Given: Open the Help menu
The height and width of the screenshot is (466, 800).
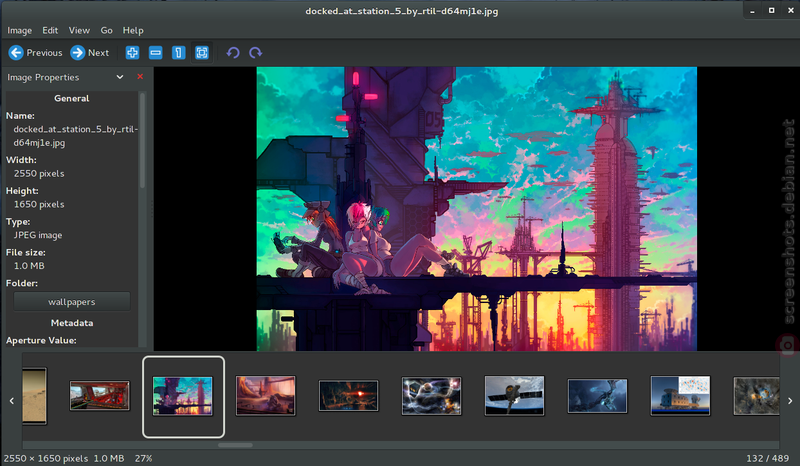Looking at the screenshot, I should (133, 31).
